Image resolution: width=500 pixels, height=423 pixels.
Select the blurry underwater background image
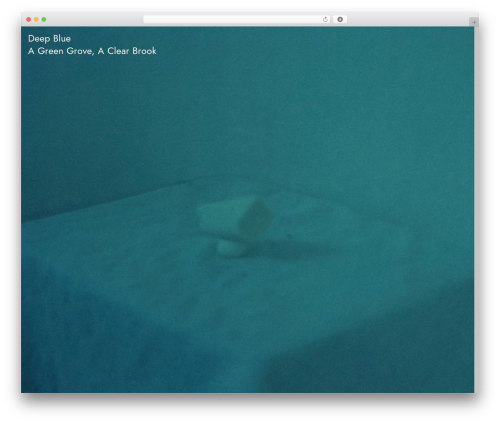point(247,210)
